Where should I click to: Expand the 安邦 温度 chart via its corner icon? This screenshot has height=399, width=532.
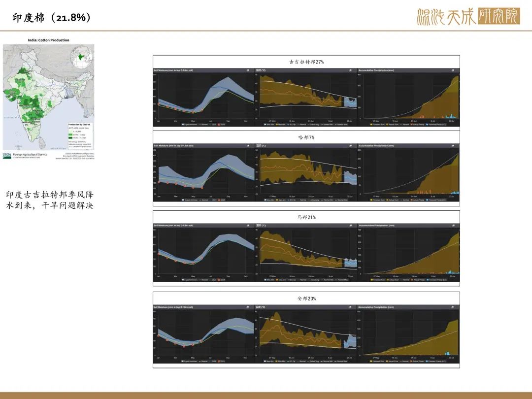tap(351, 307)
